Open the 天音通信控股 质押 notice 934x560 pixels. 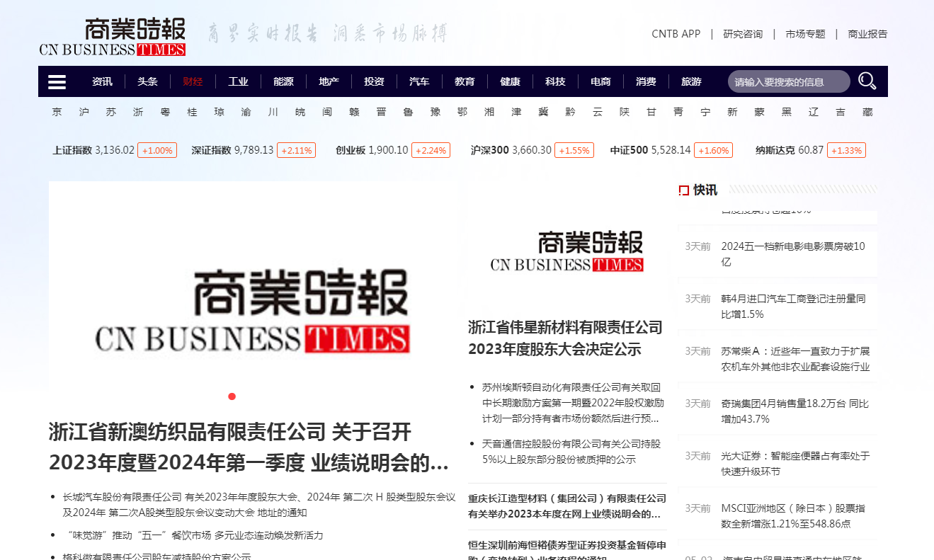[571, 452]
